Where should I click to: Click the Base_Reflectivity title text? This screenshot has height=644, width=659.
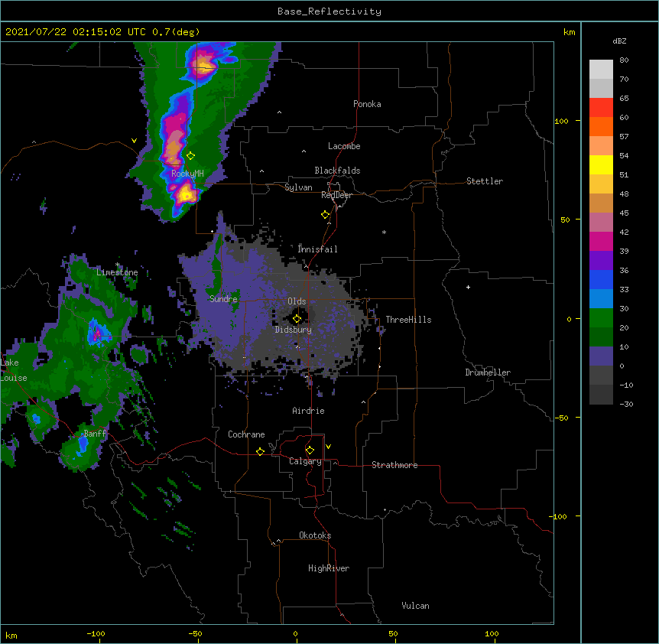point(329,11)
